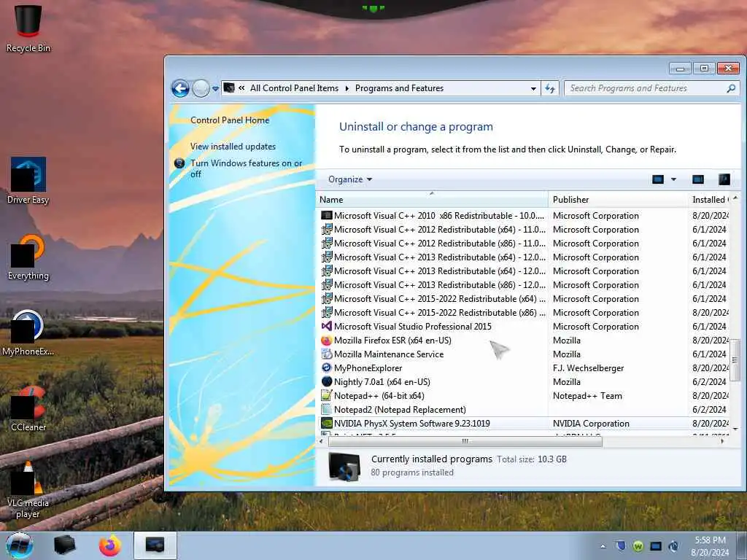Click All Control Panel Items breadcrumb
This screenshot has width=747, height=560.
point(294,88)
